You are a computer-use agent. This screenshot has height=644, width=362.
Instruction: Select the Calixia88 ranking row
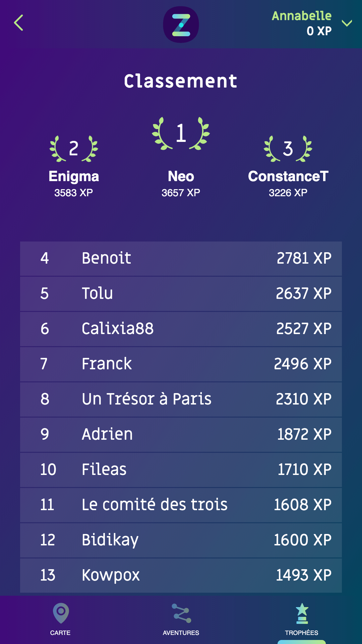(181, 329)
